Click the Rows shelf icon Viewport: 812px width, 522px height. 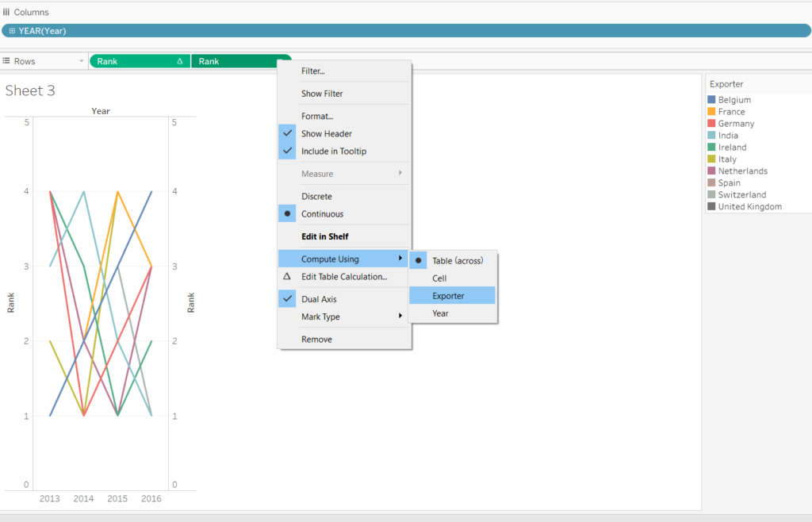pos(6,60)
